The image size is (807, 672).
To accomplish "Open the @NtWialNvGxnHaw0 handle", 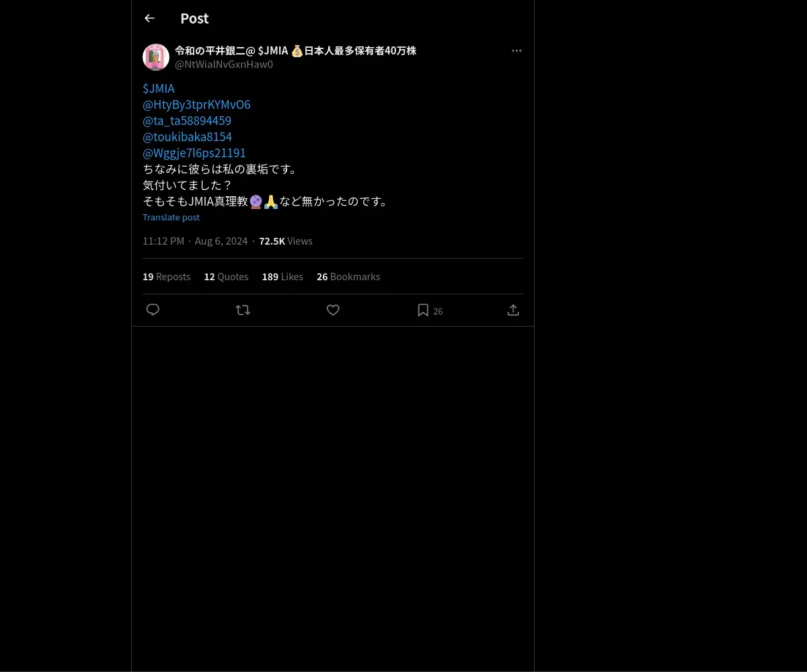I will 224,65.
